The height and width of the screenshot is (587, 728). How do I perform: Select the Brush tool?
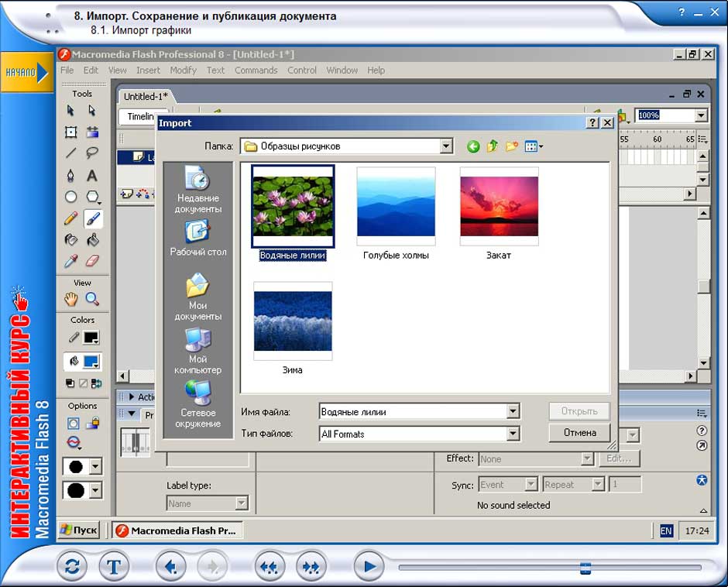click(93, 218)
